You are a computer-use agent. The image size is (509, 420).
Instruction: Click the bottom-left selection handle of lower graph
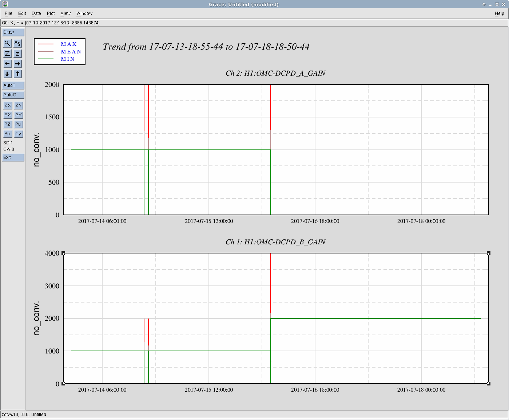coord(64,384)
